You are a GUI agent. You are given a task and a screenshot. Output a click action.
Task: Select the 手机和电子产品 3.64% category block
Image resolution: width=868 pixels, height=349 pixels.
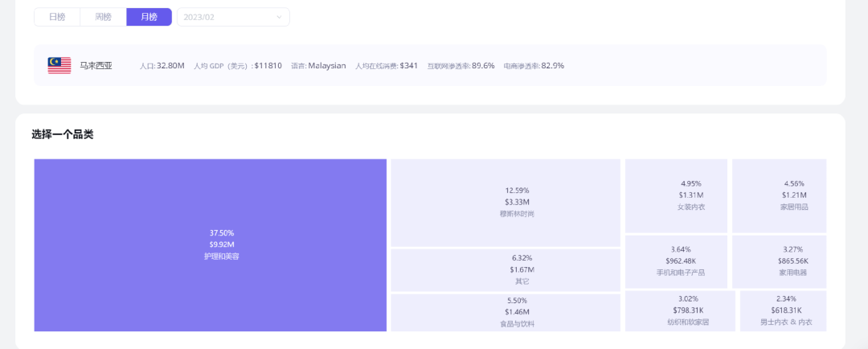click(x=676, y=261)
